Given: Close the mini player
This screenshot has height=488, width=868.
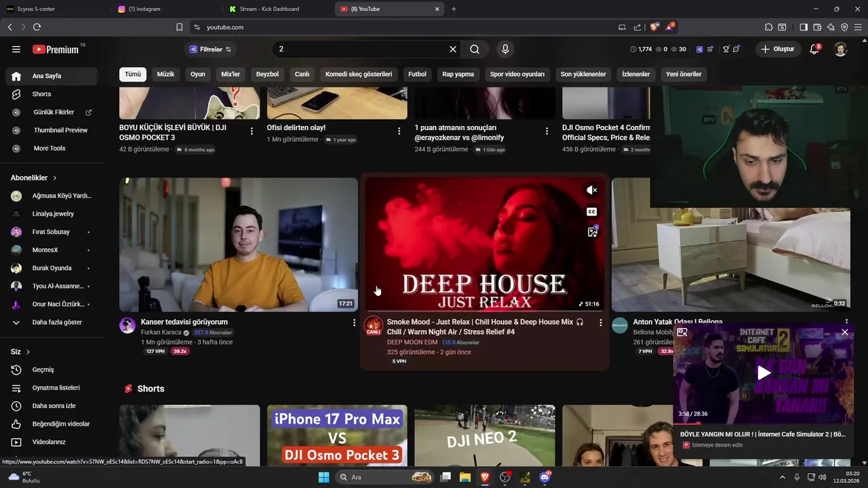Looking at the screenshot, I should coord(845,332).
